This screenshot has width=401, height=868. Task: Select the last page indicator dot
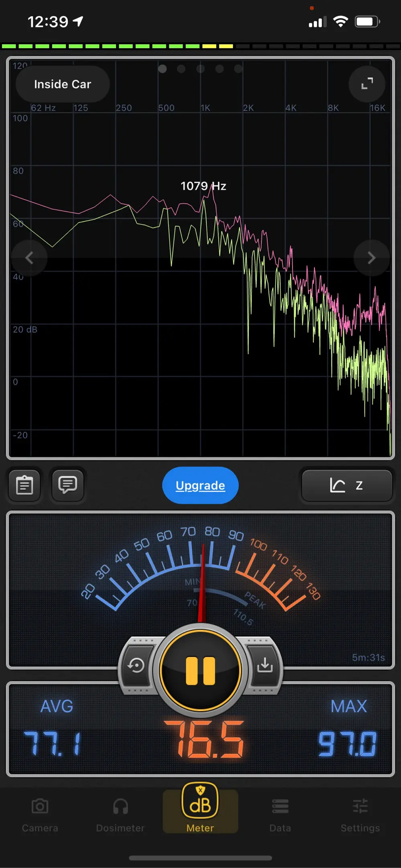click(x=238, y=69)
